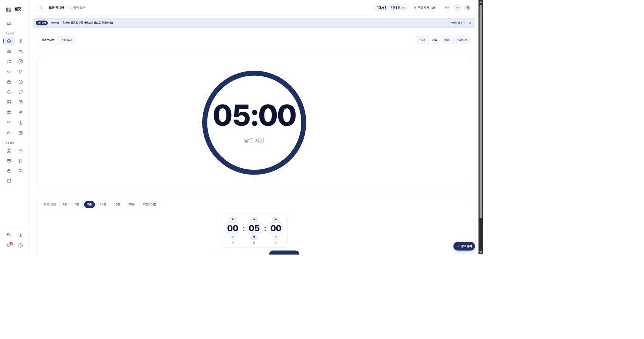Open the 자세히 보기 notice link
This screenshot has width=644, height=339.
[457, 23]
